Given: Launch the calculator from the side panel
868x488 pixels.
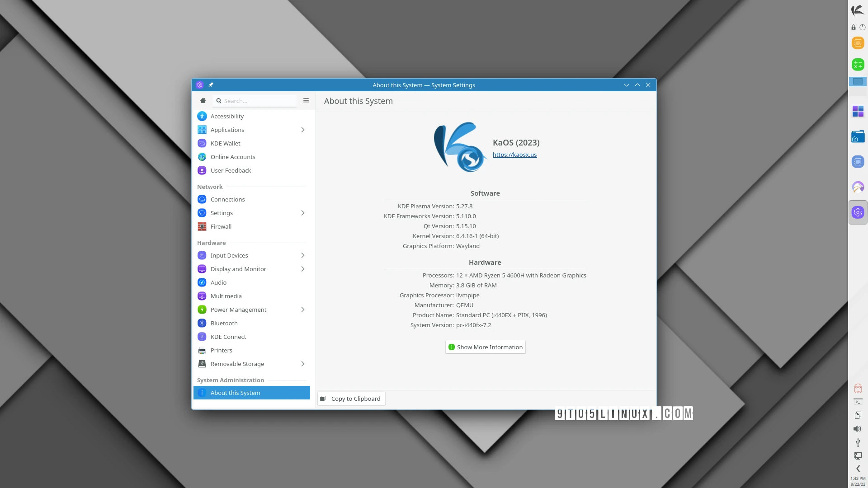Looking at the screenshot, I should pyautogui.click(x=858, y=64).
